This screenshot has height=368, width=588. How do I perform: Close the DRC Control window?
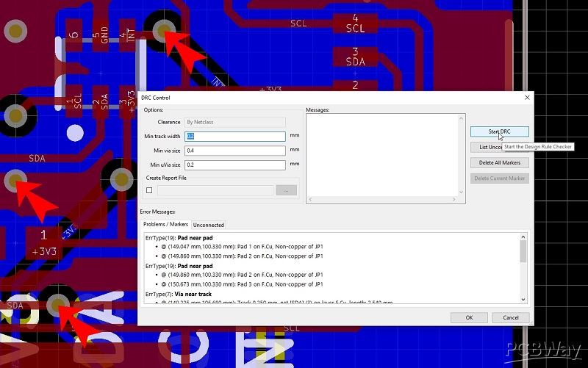[527, 97]
